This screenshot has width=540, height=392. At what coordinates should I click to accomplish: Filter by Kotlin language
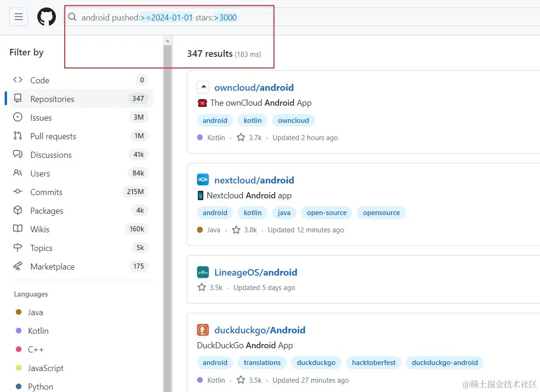tap(38, 331)
